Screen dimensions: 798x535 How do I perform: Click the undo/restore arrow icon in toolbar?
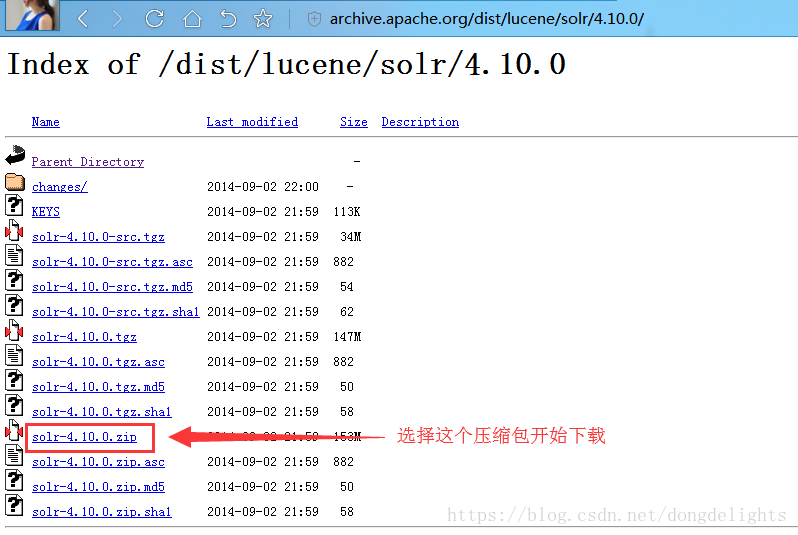click(x=228, y=19)
